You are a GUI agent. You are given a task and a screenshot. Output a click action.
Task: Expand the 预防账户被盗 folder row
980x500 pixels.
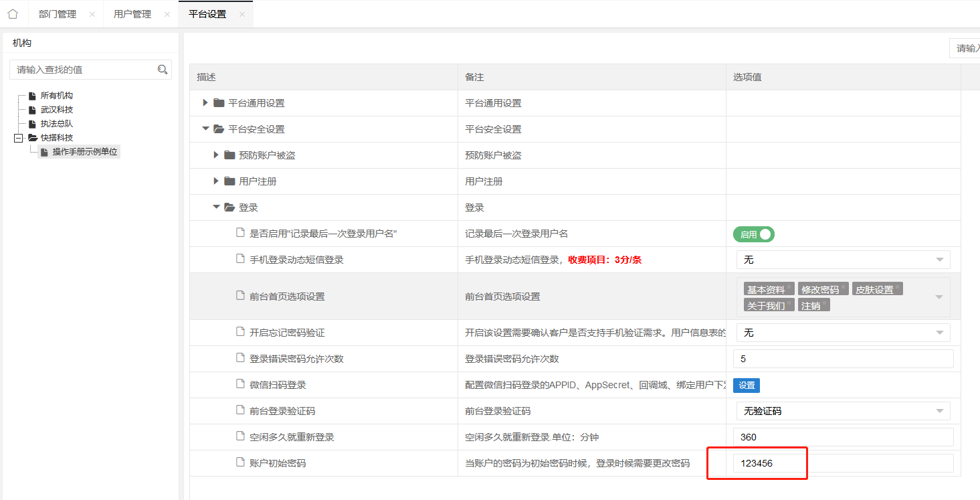pos(216,155)
